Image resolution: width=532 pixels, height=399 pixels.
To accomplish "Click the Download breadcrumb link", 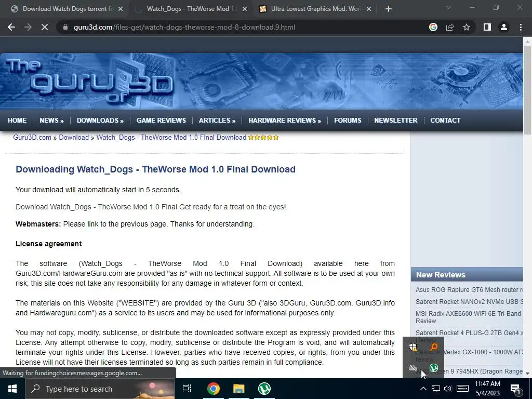I will coord(74,137).
